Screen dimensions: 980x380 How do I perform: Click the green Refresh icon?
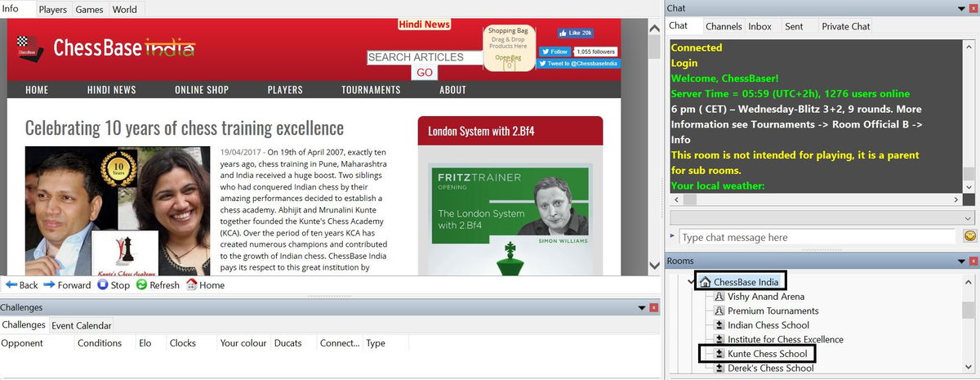(x=141, y=285)
